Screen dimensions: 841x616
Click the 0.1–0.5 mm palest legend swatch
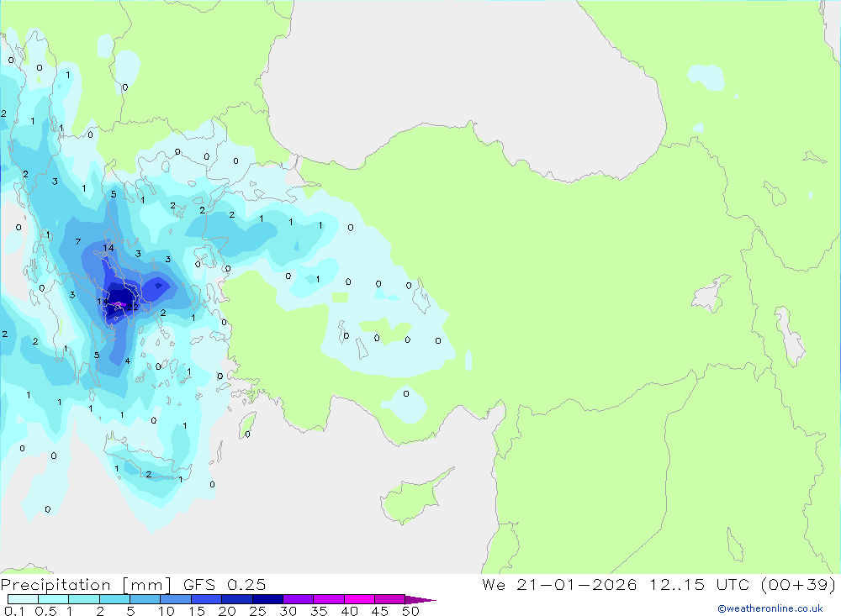[23, 599]
